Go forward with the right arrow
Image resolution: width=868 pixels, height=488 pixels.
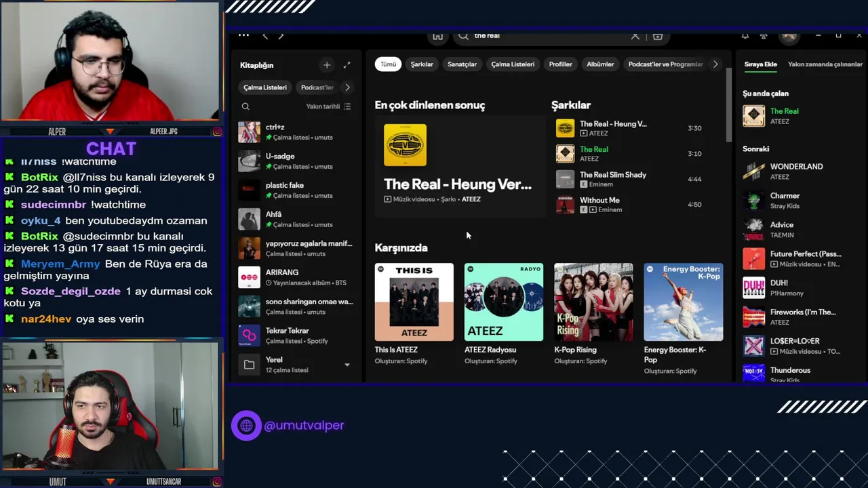point(281,36)
